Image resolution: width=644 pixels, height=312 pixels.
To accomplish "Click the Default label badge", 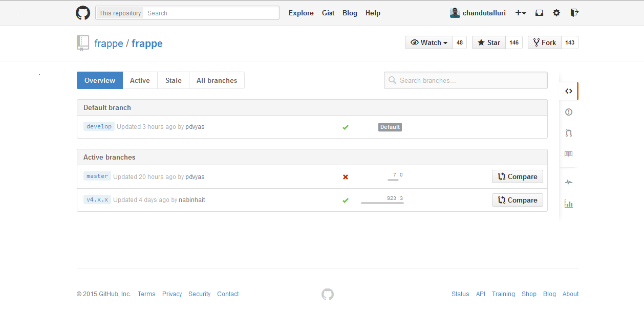I will click(390, 127).
